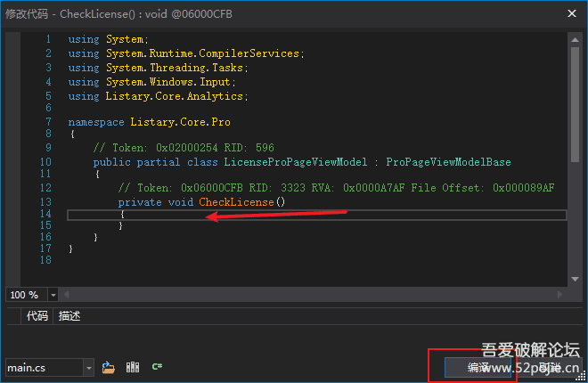The width and height of the screenshot is (588, 383).
Task: Click the using Listary.Core.Analytics line
Action: [158, 96]
